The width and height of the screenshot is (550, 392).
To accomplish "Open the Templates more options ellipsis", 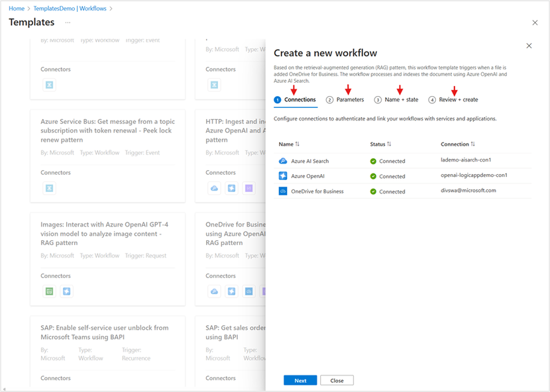I will (68, 23).
